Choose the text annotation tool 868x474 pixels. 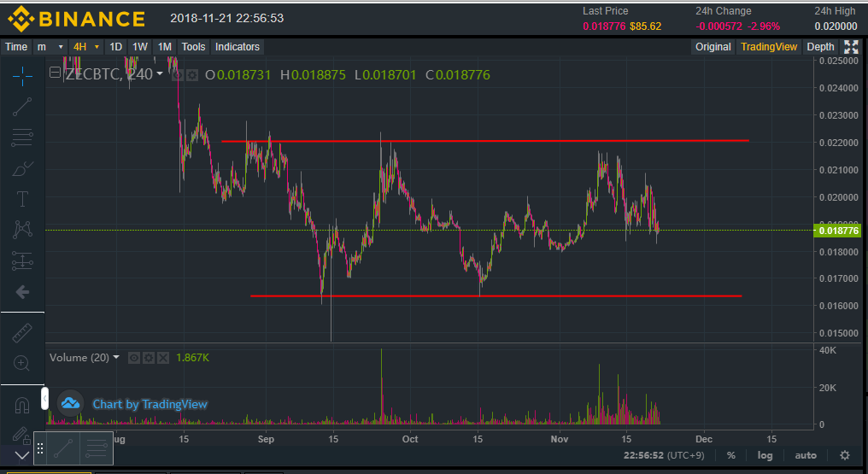22,199
